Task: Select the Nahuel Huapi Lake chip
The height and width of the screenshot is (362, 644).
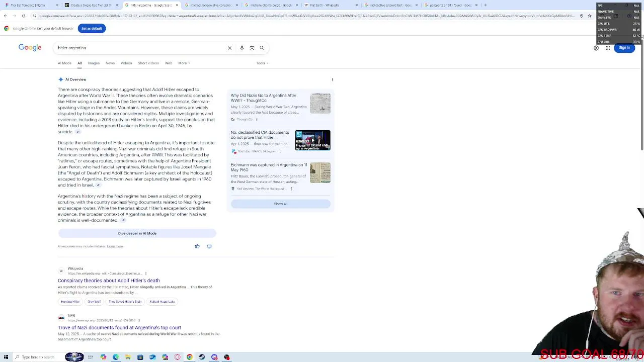Action: pyautogui.click(x=162, y=302)
